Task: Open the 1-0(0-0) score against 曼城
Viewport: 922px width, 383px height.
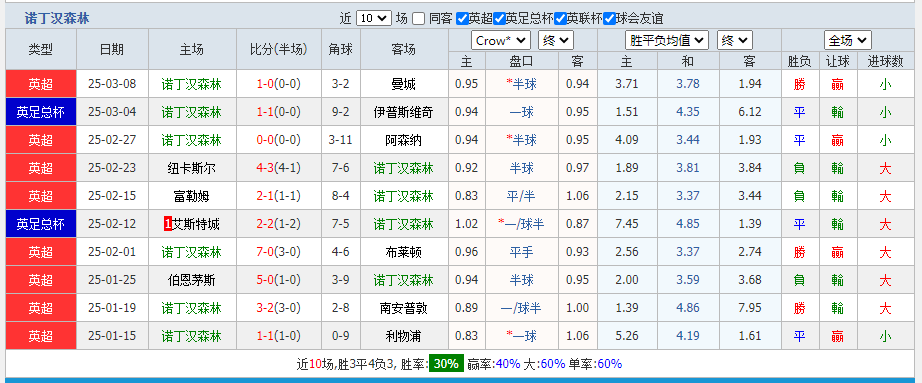Action: click(279, 84)
